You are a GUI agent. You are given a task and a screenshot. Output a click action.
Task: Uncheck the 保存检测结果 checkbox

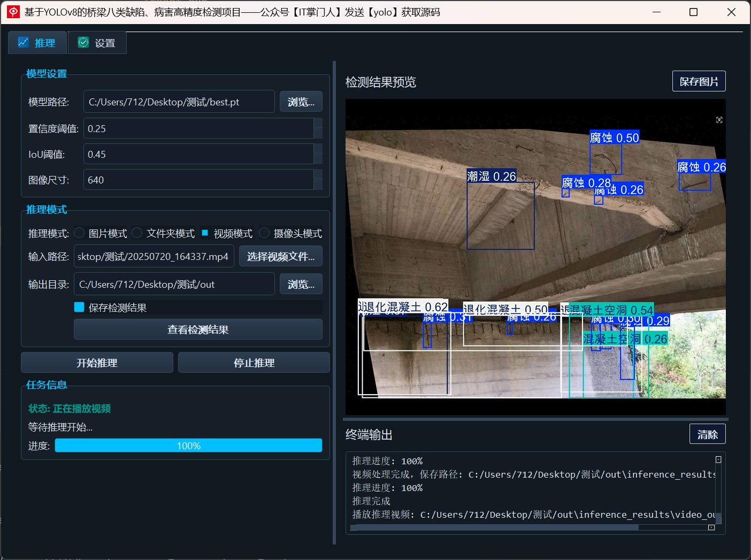pos(79,307)
